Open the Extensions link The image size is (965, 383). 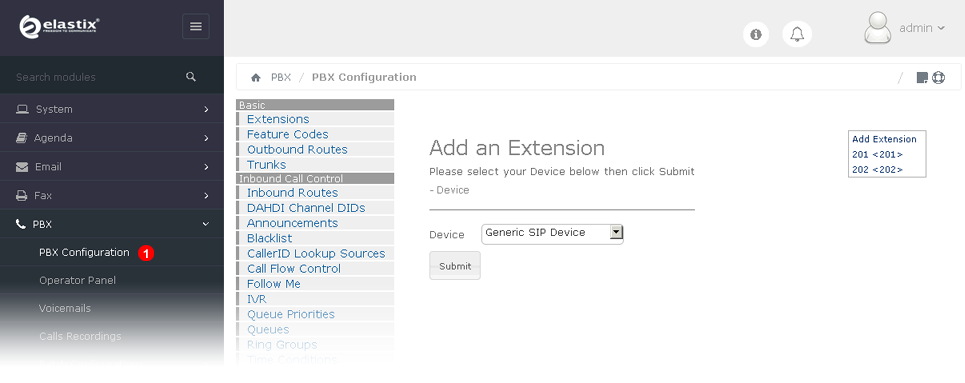[278, 119]
